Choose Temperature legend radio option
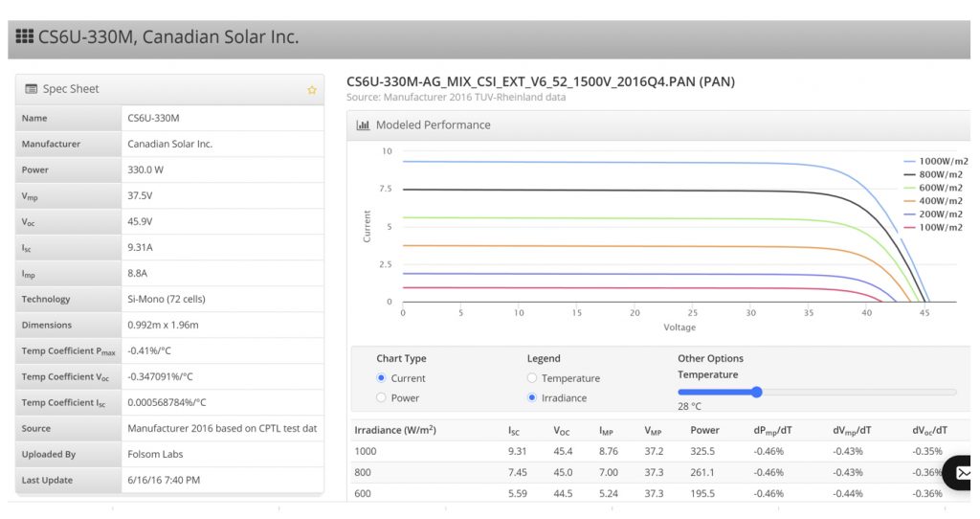 point(532,377)
